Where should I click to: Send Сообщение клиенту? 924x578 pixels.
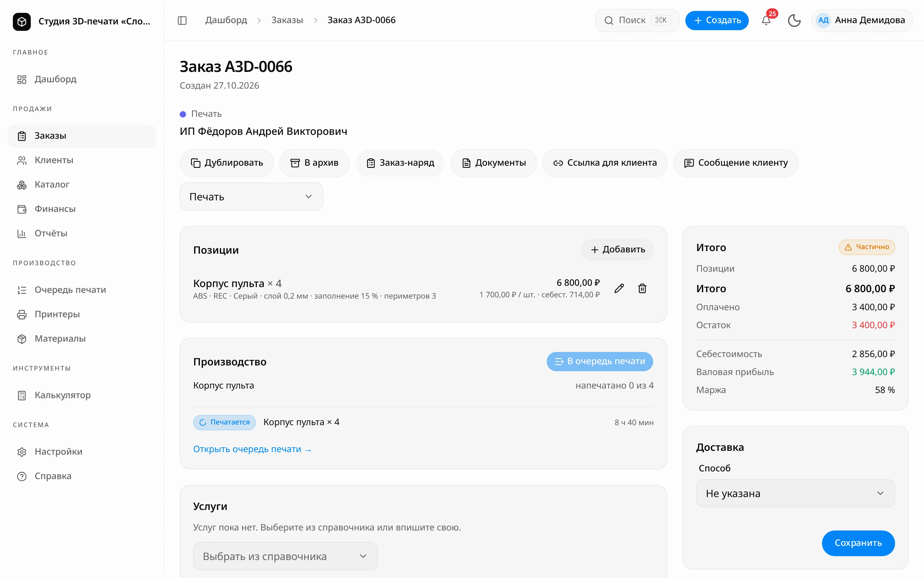point(736,163)
